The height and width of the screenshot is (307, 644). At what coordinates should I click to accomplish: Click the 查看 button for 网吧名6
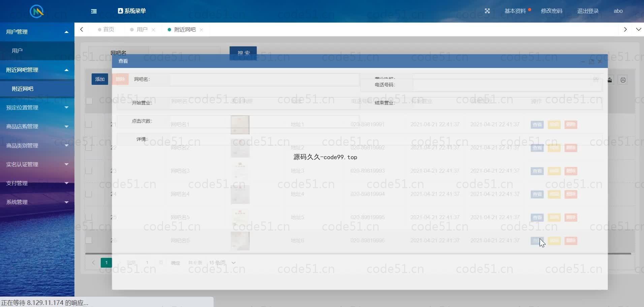pos(537,241)
